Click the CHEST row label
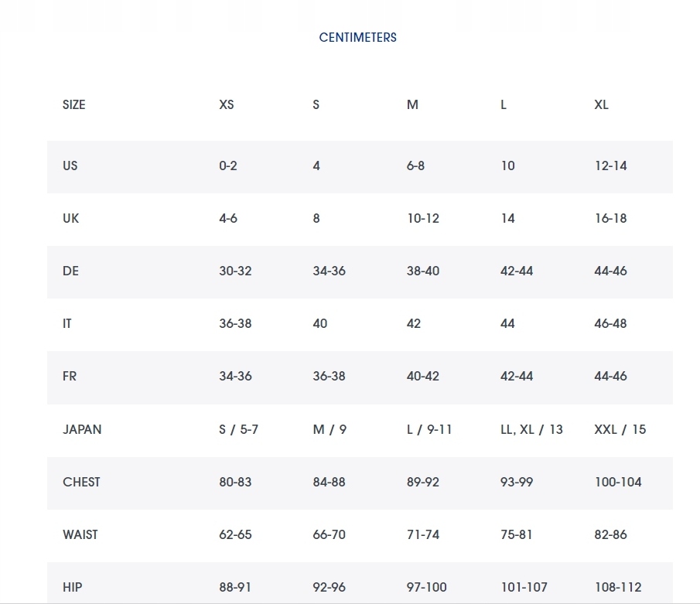 tap(81, 482)
